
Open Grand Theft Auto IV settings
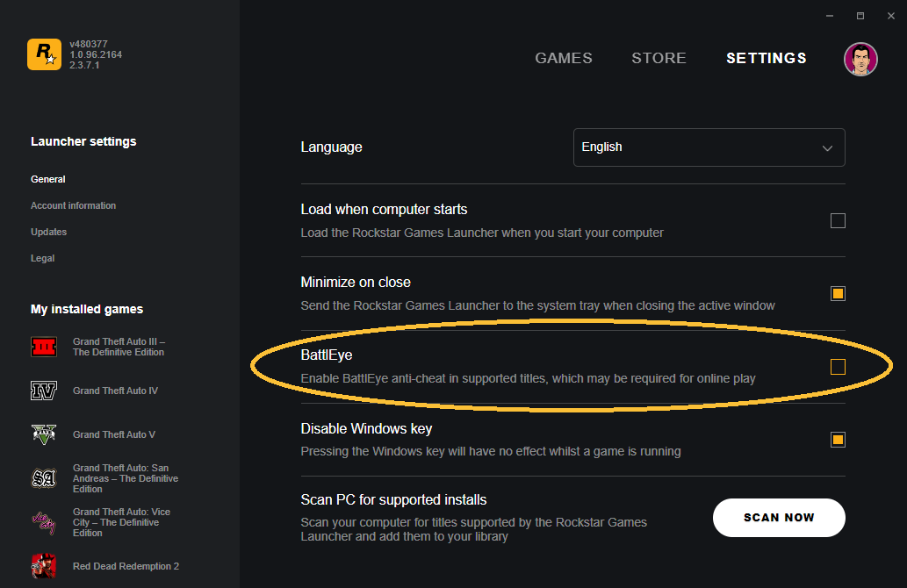pos(115,391)
